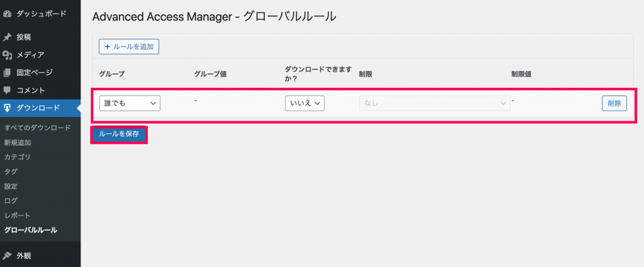Go to カテゴリ in sidebar
644x267 pixels.
point(17,156)
